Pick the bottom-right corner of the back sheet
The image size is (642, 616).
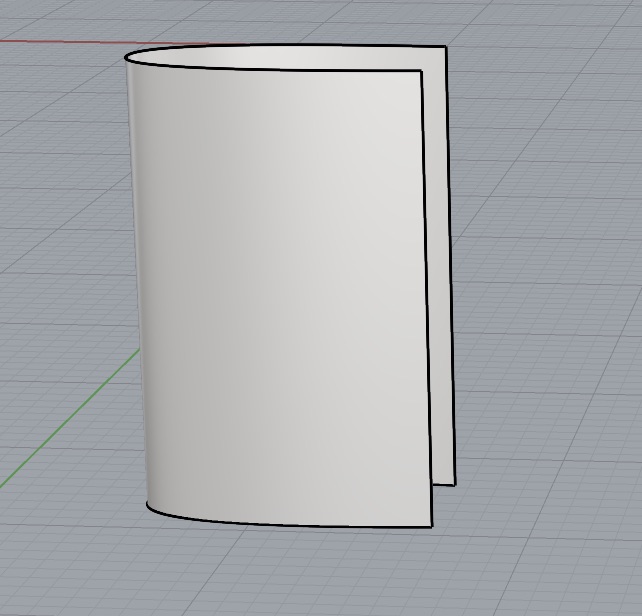click(x=455, y=485)
